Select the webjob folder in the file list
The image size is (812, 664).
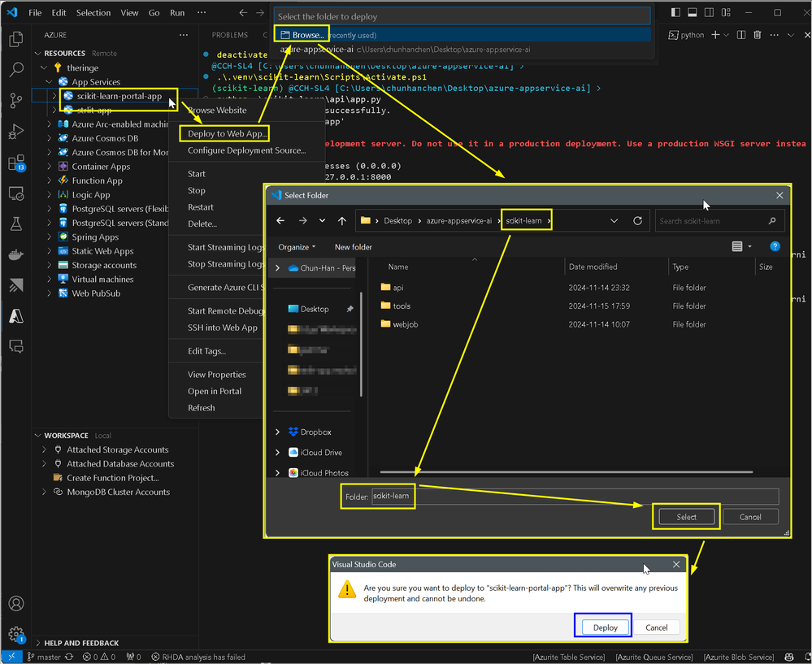pos(405,324)
